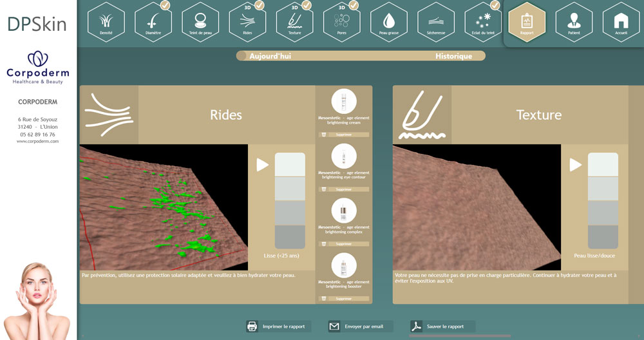Switch to the Aujourd'hui view
Screen dimensions: 644x340
[270, 56]
